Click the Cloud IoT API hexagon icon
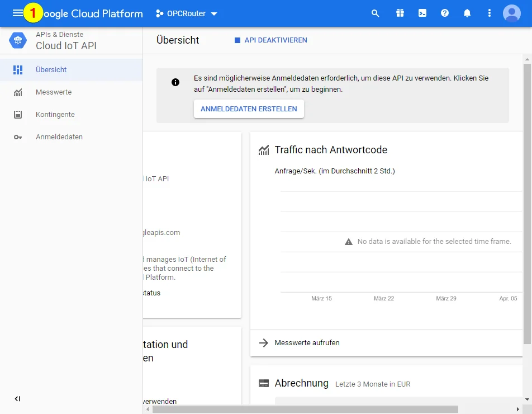 pyautogui.click(x=18, y=40)
